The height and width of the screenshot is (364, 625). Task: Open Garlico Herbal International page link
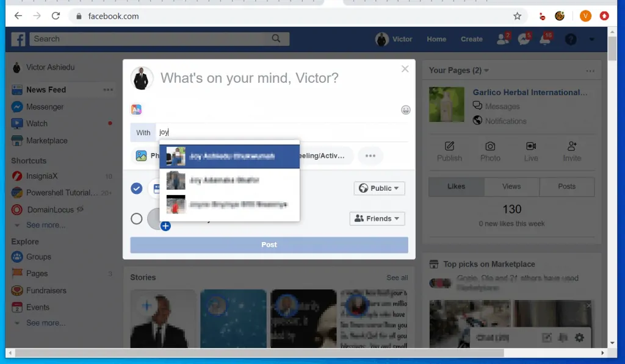(530, 93)
